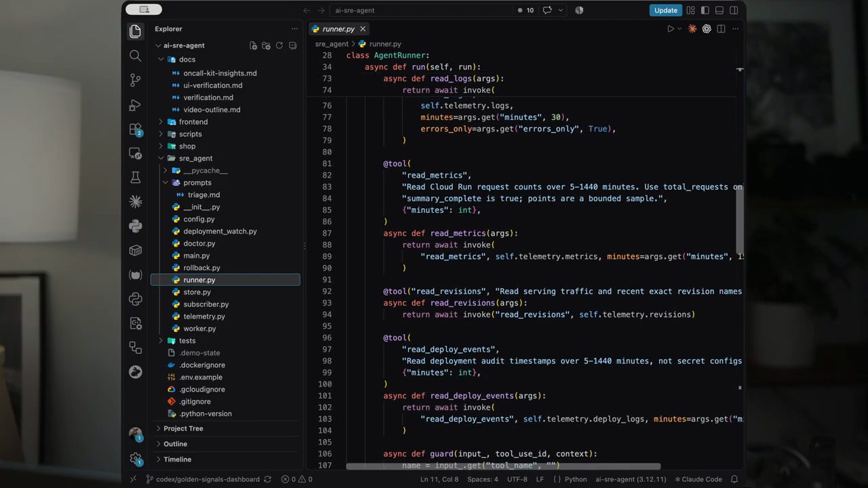Expand the Outline section

tap(225, 444)
